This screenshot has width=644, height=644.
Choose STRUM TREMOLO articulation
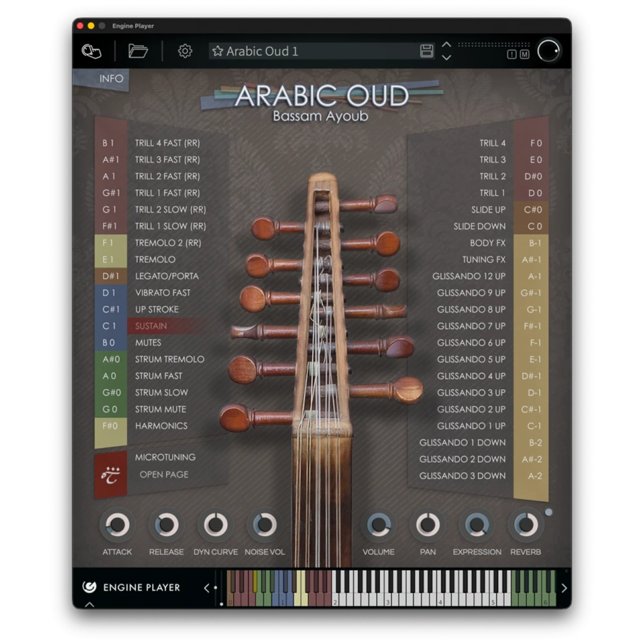pyautogui.click(x=169, y=359)
